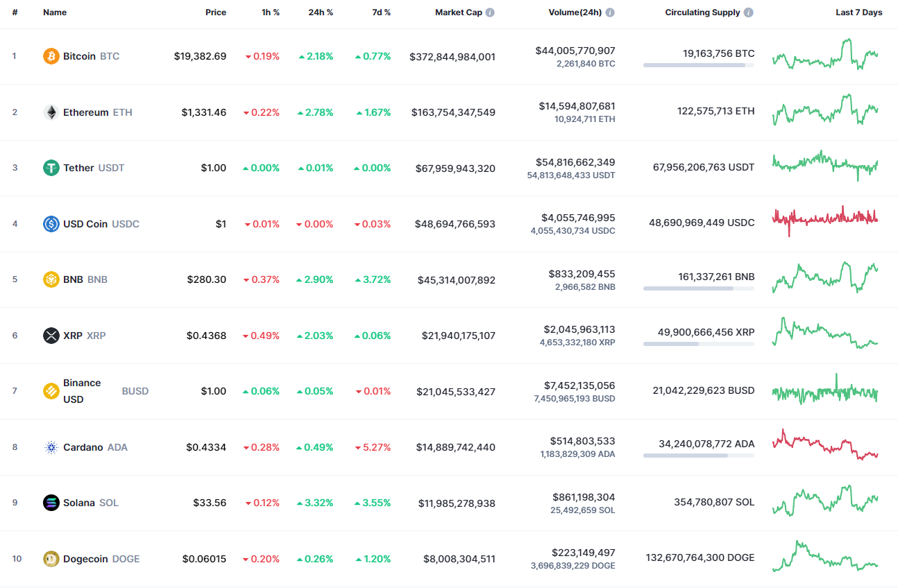Click the USD Coin logo icon

[x=51, y=223]
